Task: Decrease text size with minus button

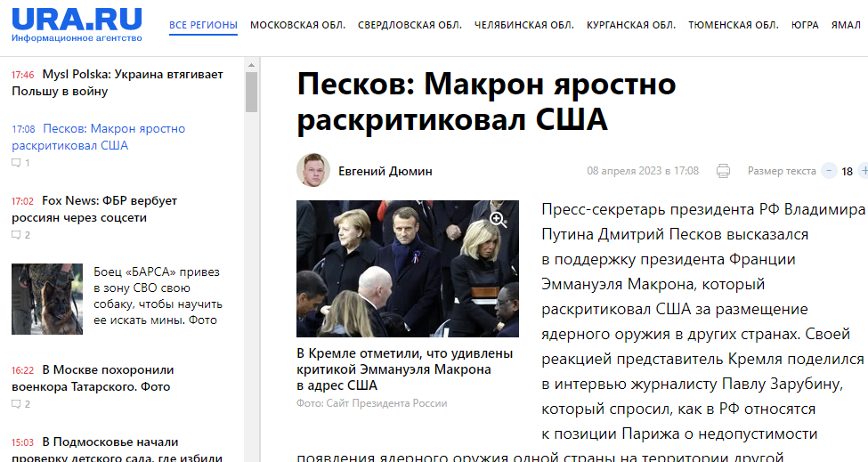Action: (829, 171)
